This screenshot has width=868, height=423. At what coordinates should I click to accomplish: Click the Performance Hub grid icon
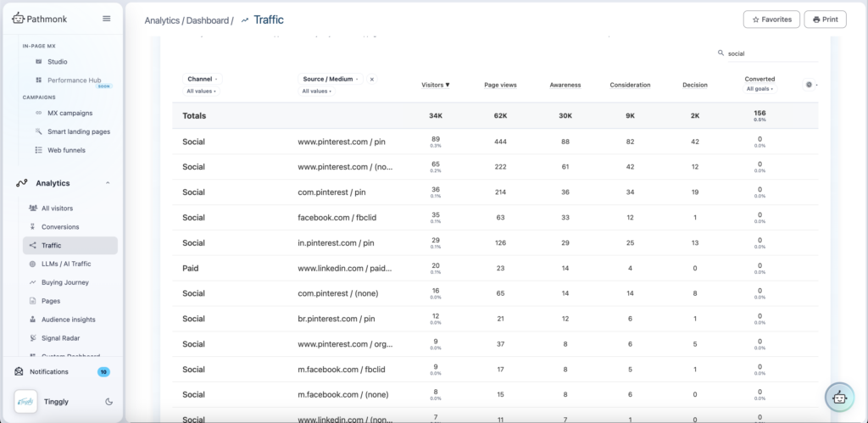click(39, 81)
